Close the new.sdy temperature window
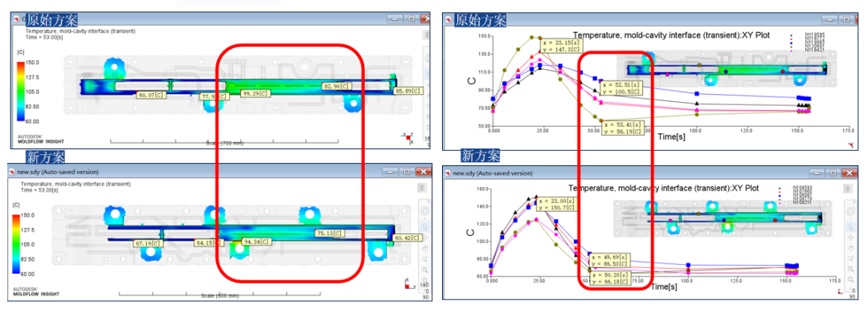868x313 pixels. pos(424,172)
